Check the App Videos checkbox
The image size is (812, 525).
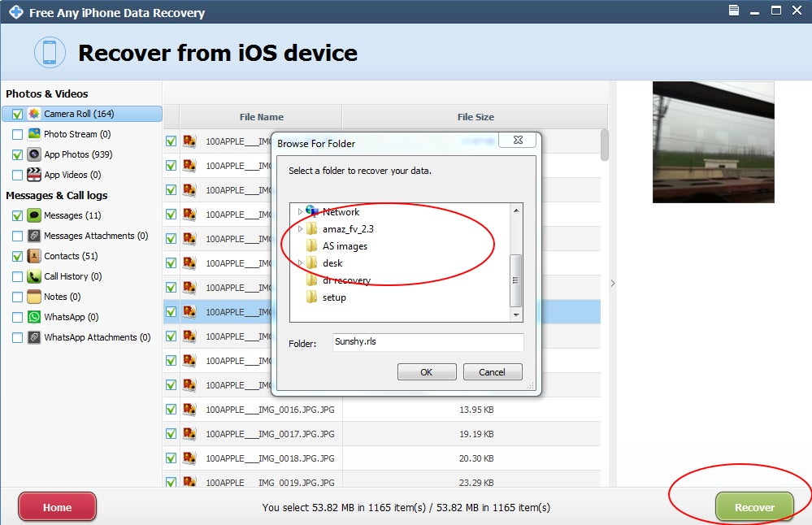pyautogui.click(x=17, y=175)
